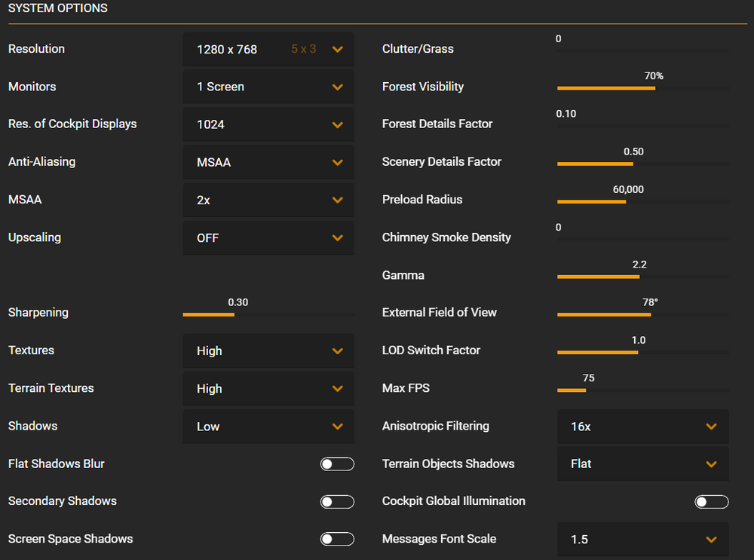Change Shadows from Low via its dropdown

268,426
